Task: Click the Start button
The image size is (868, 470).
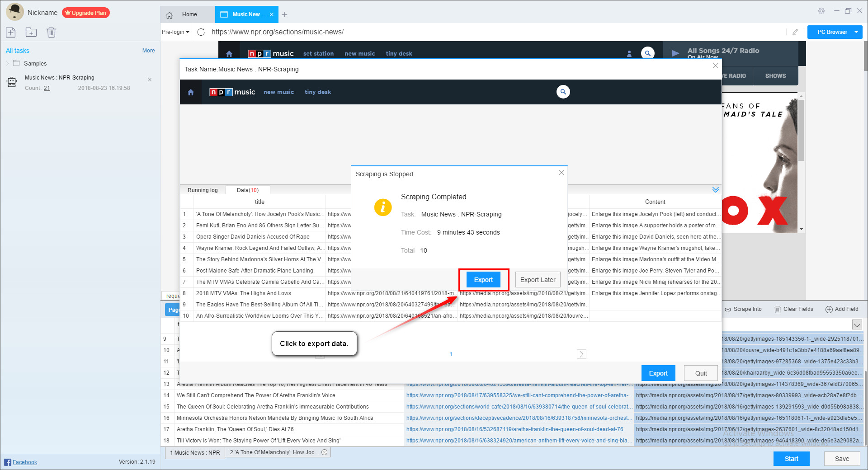Action: pyautogui.click(x=791, y=459)
